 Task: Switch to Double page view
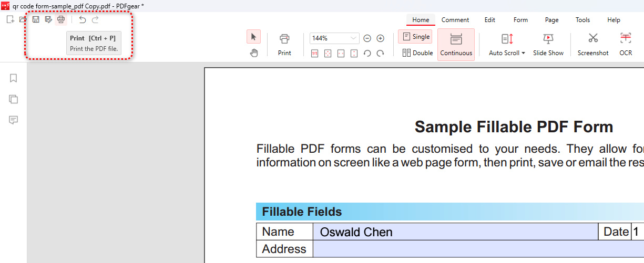click(417, 52)
